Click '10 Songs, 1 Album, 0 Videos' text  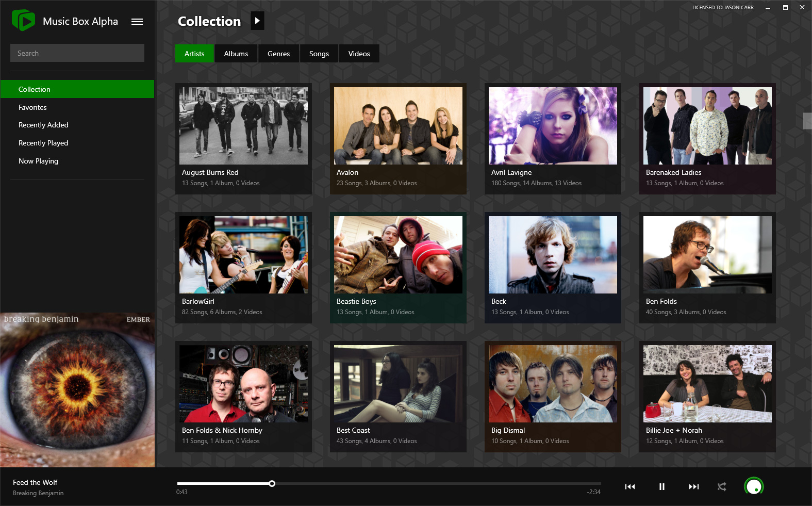(x=530, y=441)
